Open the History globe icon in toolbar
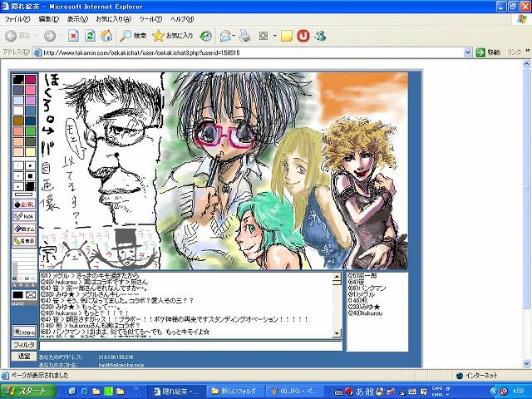Image resolution: width=532 pixels, height=399 pixels. coord(205,36)
